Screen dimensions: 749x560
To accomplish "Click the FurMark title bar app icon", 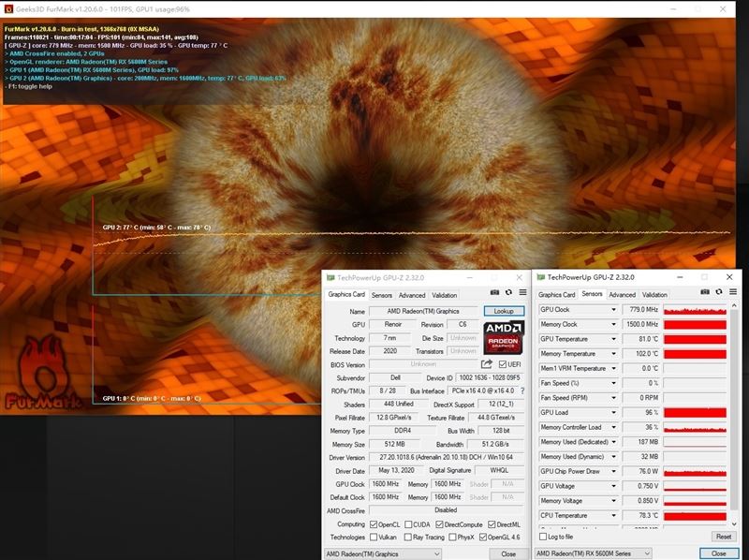I will pos(8,9).
